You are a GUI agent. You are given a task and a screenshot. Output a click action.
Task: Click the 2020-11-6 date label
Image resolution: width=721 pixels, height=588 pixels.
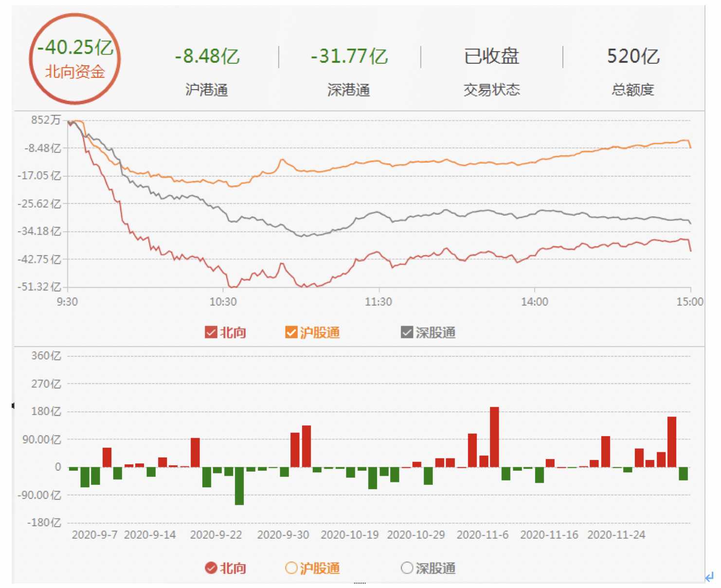pyautogui.click(x=483, y=535)
